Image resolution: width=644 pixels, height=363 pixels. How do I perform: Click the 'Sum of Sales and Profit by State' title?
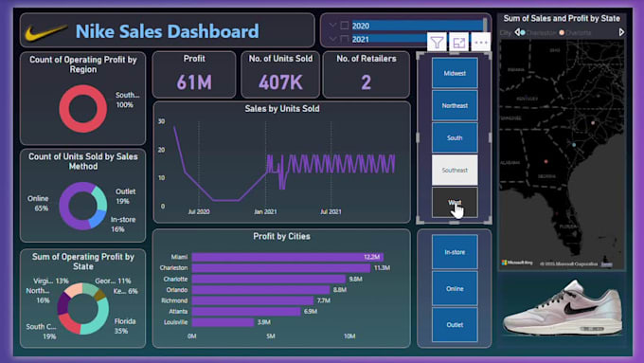pos(562,19)
